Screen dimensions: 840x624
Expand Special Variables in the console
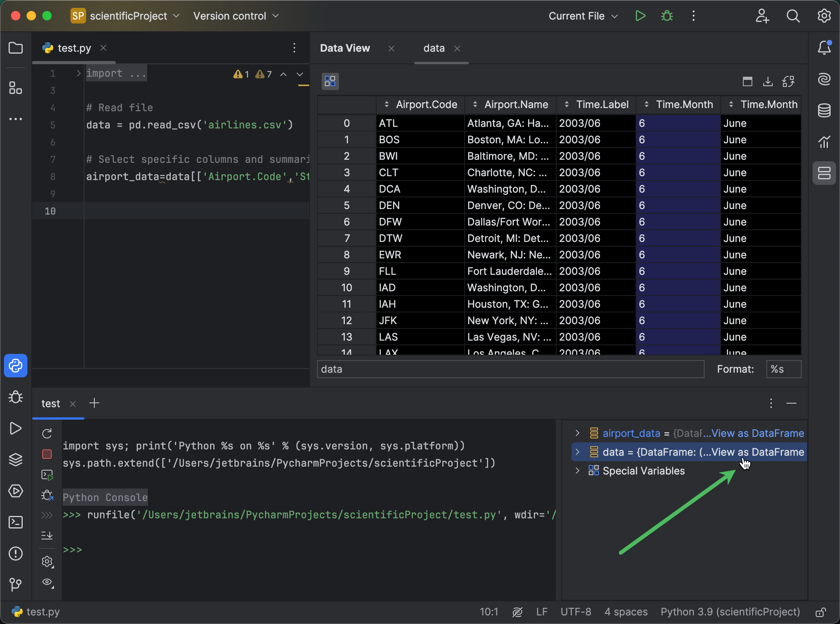pos(577,471)
